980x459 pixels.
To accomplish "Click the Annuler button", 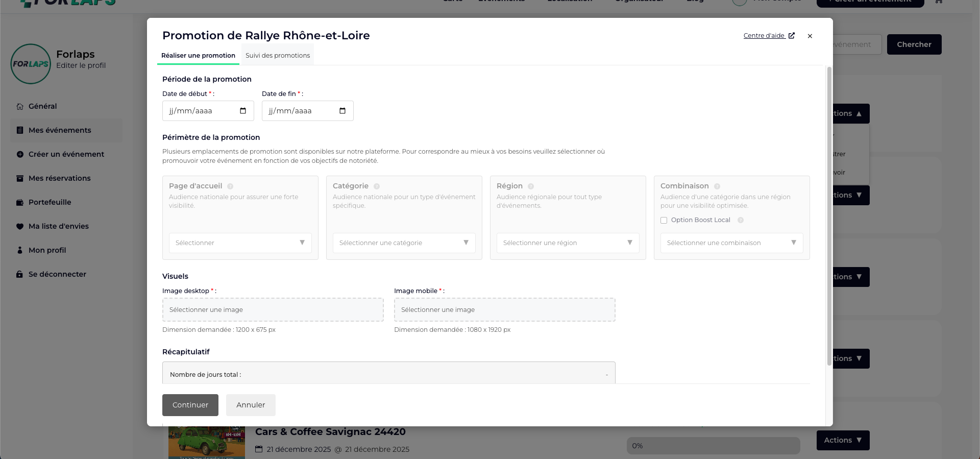I will coord(251,405).
